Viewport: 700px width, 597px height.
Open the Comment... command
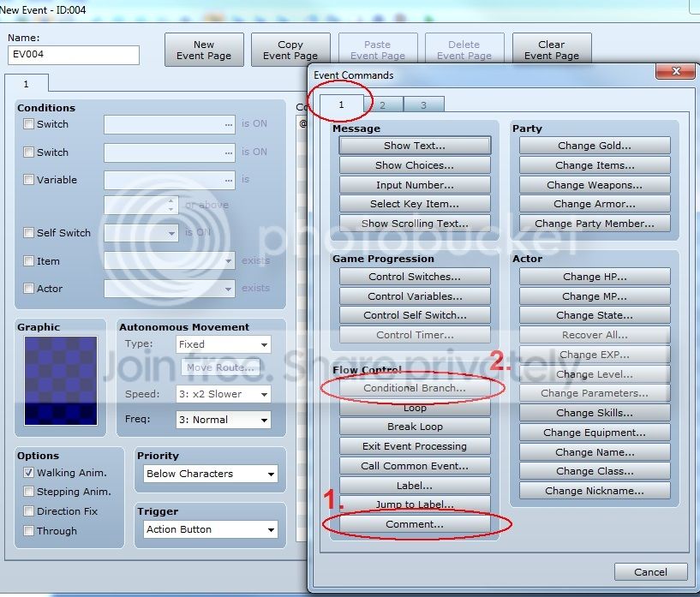(x=415, y=524)
